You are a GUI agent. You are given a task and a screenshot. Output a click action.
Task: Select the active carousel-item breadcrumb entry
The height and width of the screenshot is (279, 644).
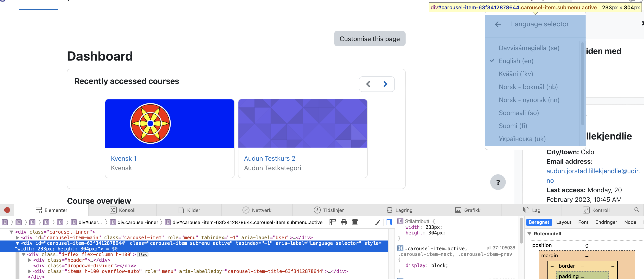(244, 222)
